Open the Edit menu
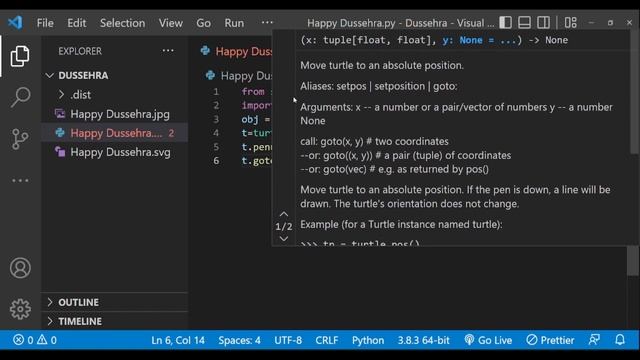The width and height of the screenshot is (640, 360). [77, 23]
